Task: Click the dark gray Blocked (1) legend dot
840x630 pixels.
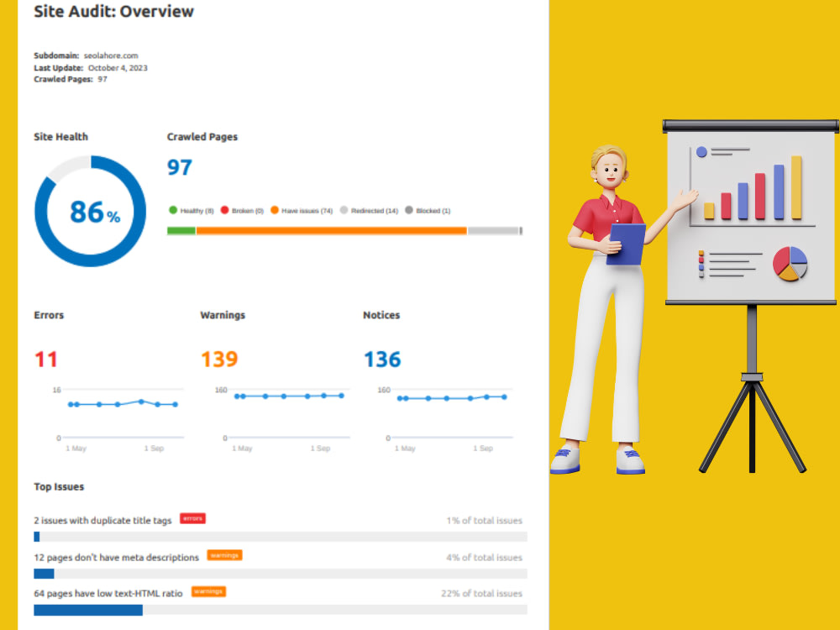Action: point(409,210)
